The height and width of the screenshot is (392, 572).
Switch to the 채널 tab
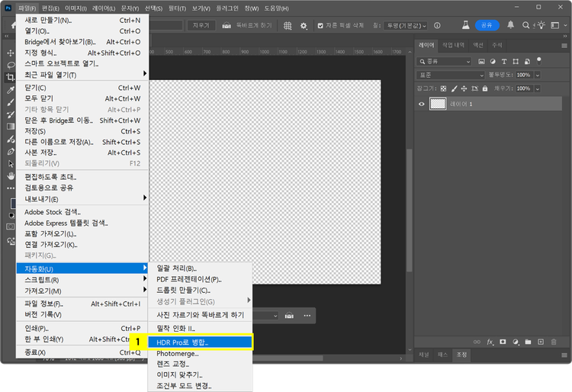tap(425, 355)
